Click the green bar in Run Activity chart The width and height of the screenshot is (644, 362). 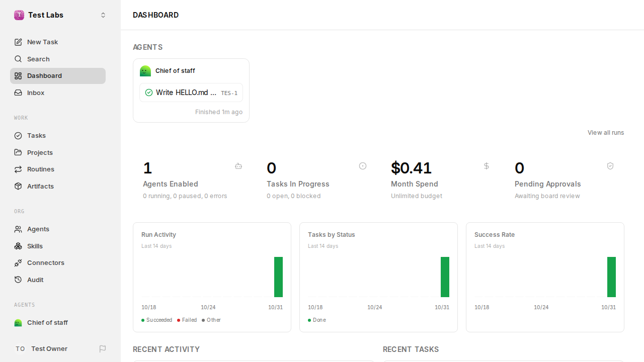coord(278,277)
